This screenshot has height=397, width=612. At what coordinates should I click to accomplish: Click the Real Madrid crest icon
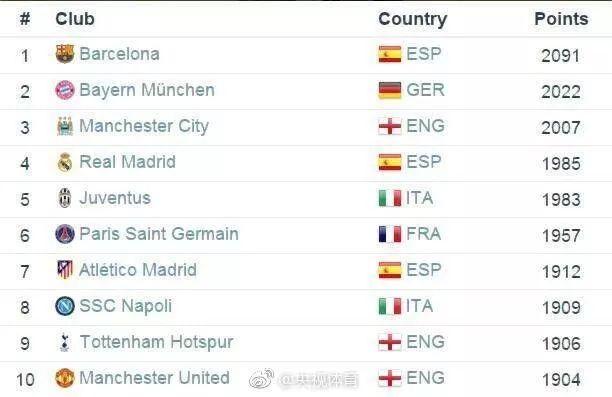click(65, 162)
